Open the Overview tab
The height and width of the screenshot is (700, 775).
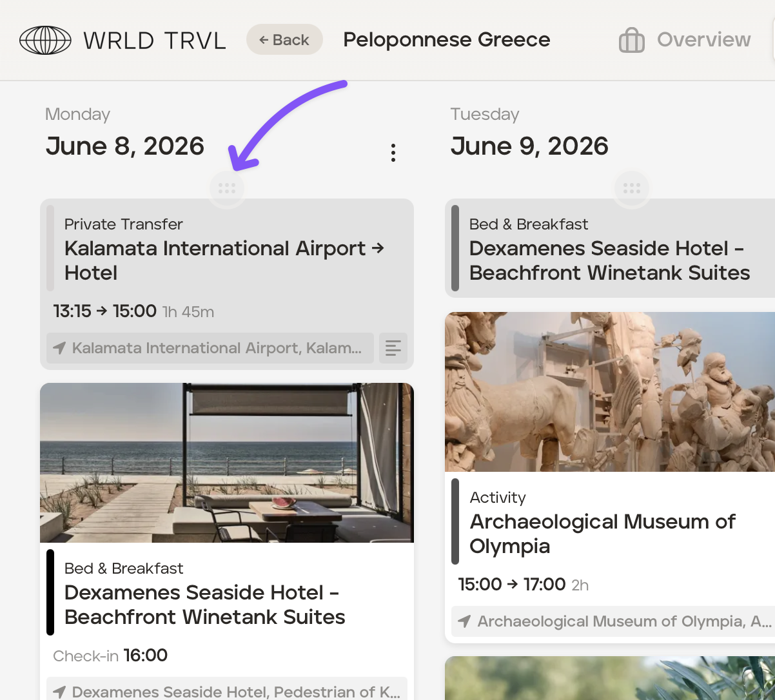pyautogui.click(x=703, y=40)
